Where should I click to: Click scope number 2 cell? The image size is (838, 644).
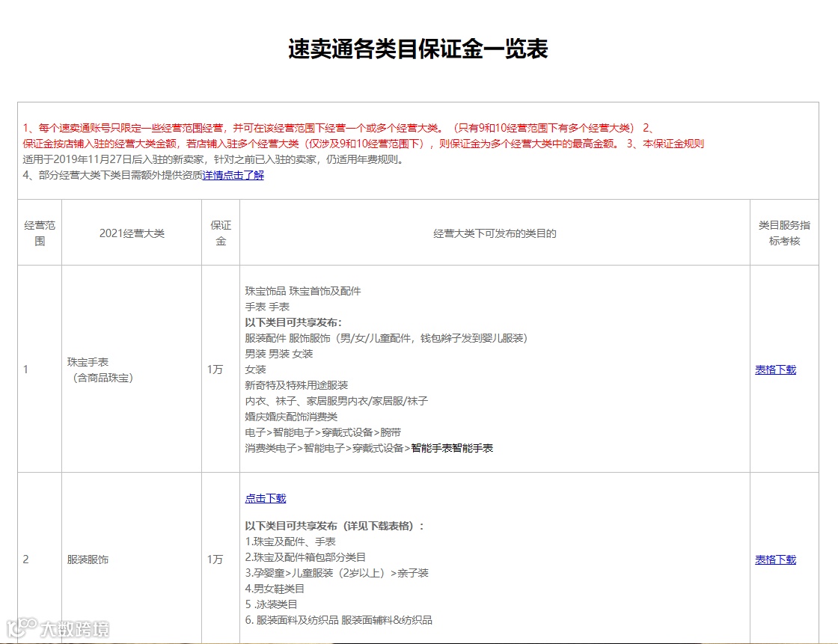point(40,559)
